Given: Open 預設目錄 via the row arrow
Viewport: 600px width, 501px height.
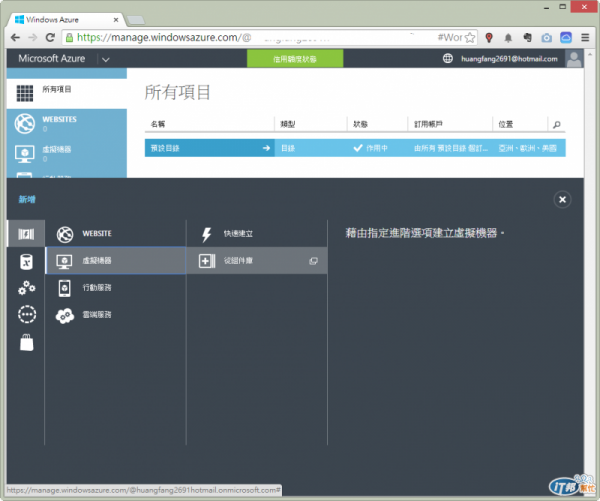Looking at the screenshot, I should (266, 148).
